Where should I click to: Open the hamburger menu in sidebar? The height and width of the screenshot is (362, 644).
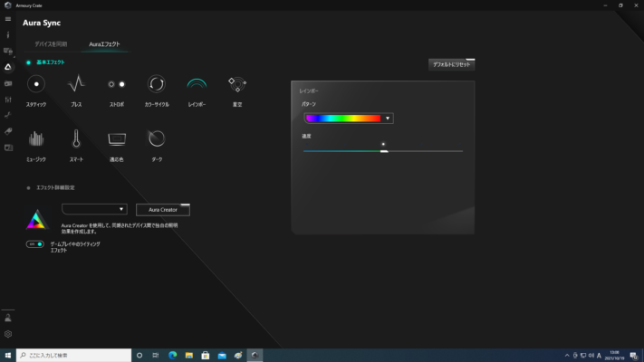click(8, 19)
